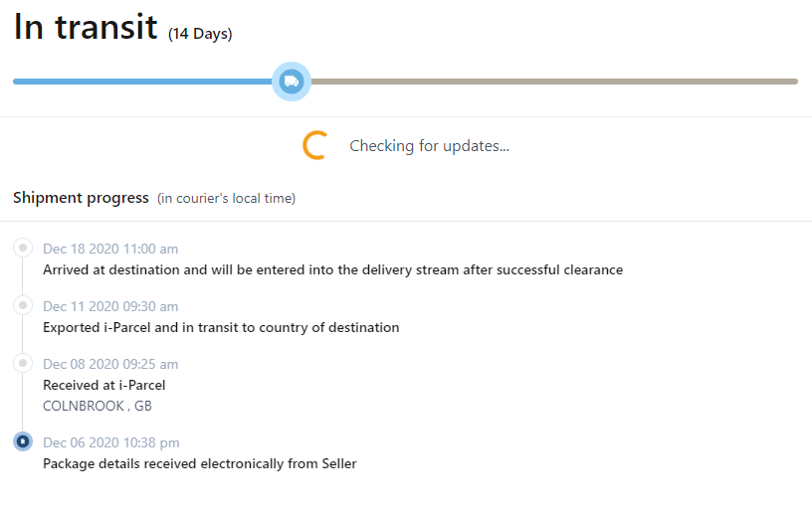Click the 'Shipment progress' section header

(81, 198)
